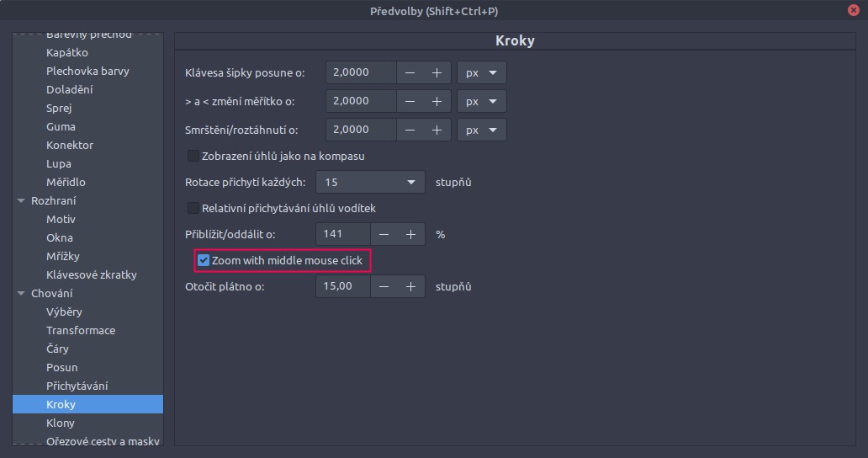Collapse the Rozhraní tree section
868x458 pixels.
(21, 201)
